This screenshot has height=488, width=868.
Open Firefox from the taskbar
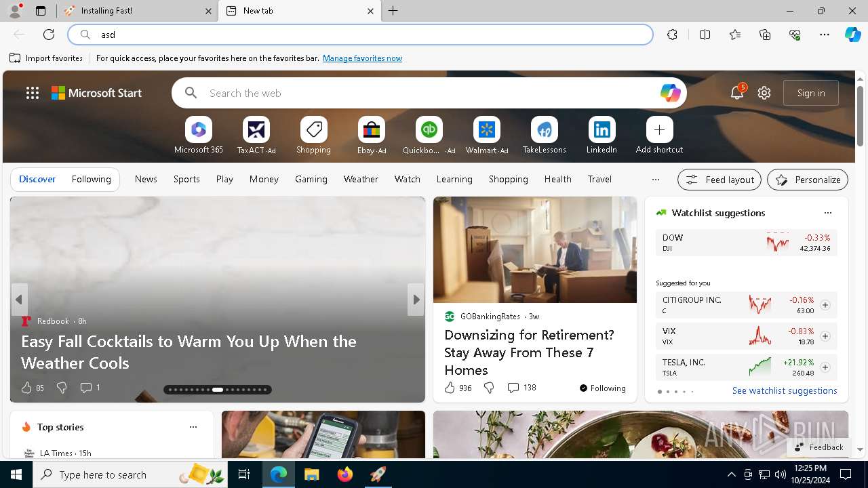coord(344,474)
